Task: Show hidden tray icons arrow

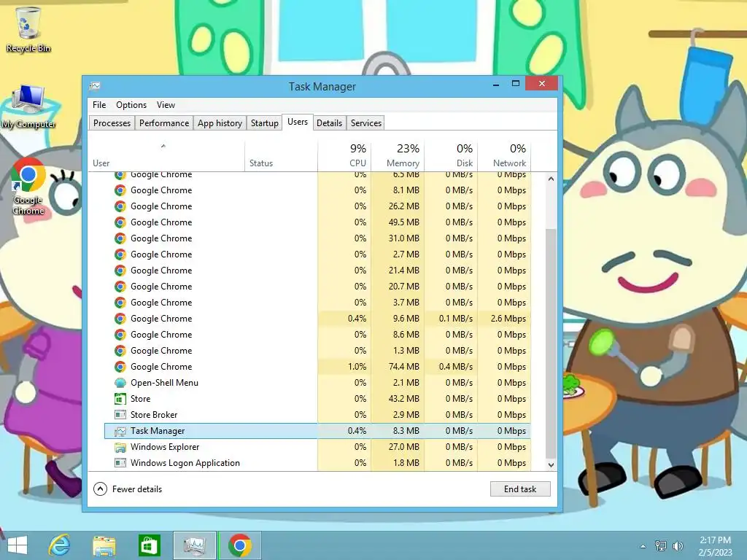Action: (x=643, y=546)
